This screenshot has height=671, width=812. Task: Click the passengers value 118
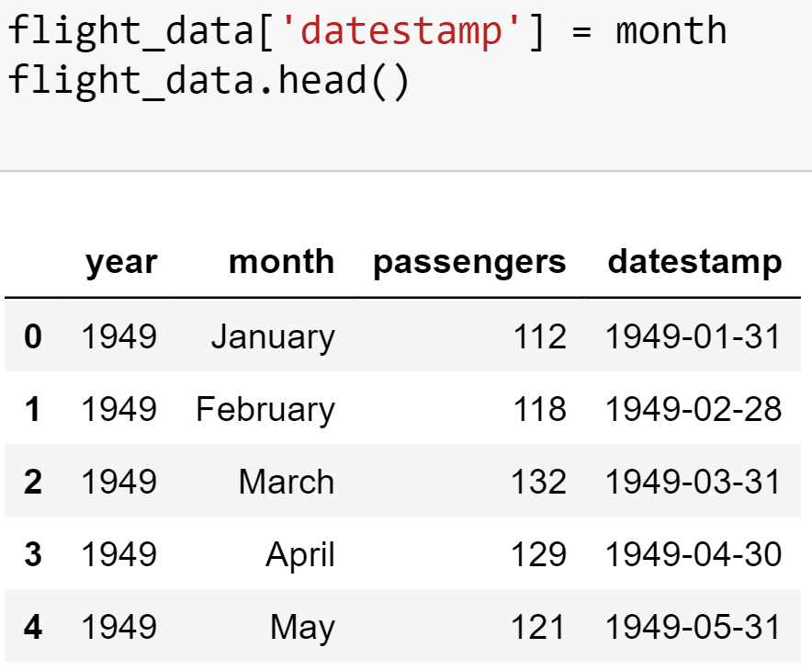click(x=539, y=410)
